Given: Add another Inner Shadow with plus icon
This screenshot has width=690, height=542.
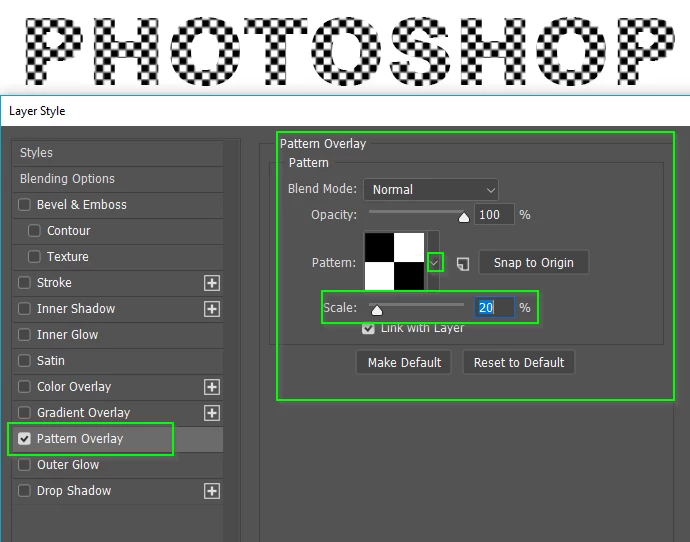Looking at the screenshot, I should point(212,309).
